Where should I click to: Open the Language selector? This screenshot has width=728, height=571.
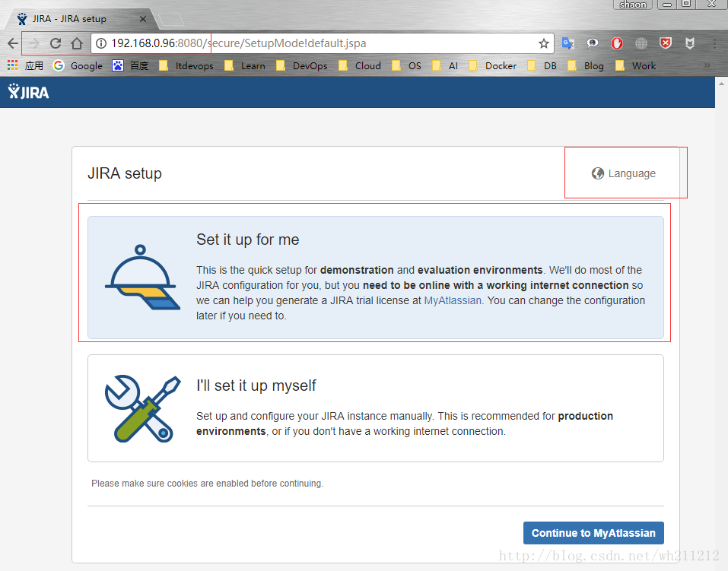[x=624, y=173]
